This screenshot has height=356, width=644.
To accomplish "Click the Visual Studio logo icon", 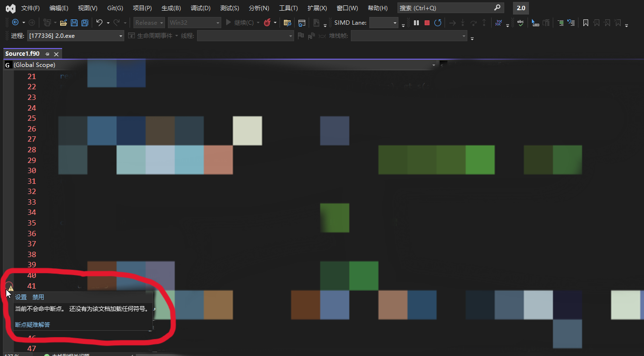I will (x=10, y=8).
